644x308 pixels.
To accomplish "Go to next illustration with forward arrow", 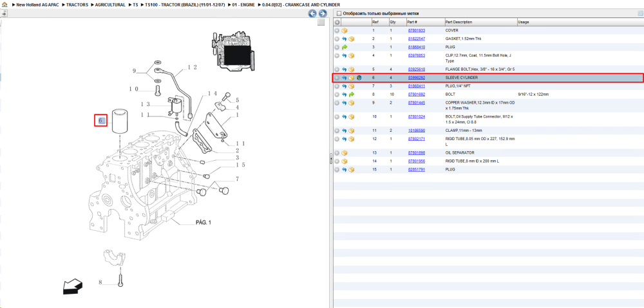I will point(323,14).
